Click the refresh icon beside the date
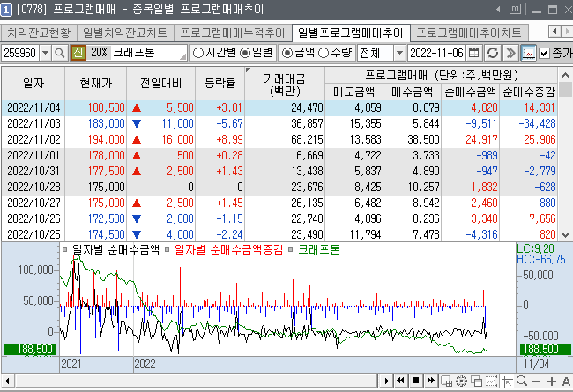 point(493,53)
